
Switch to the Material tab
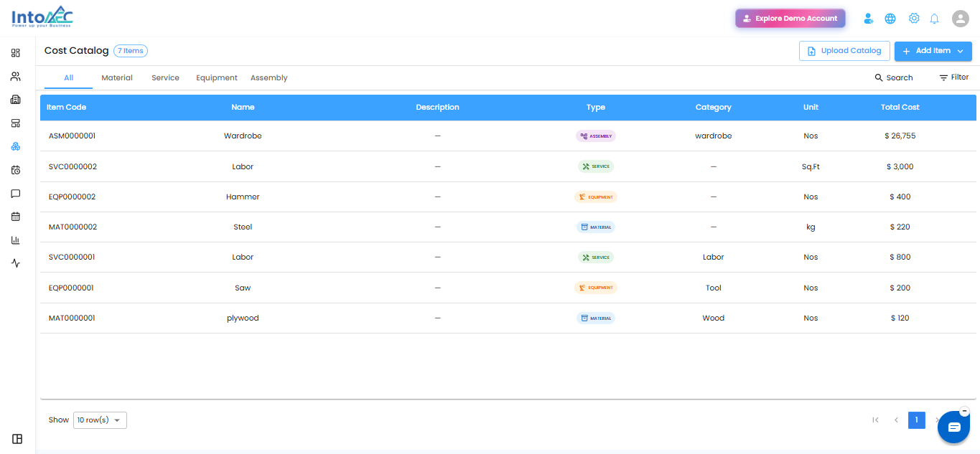pos(117,78)
